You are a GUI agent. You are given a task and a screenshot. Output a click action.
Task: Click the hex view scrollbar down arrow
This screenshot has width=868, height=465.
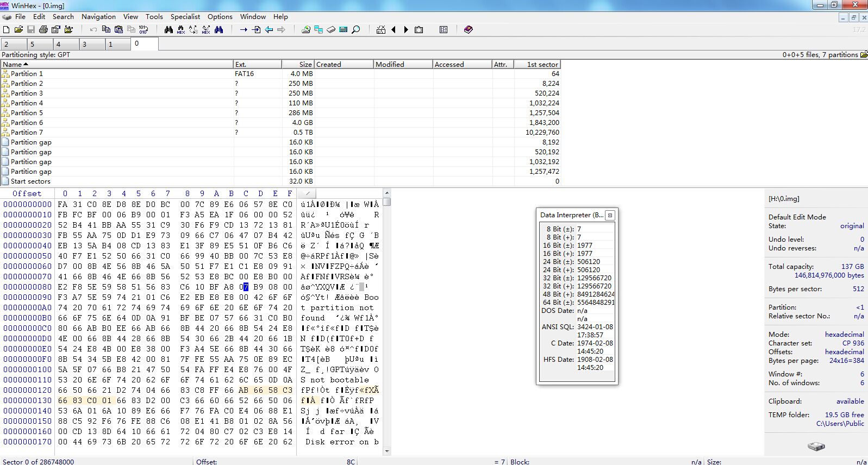click(x=386, y=451)
